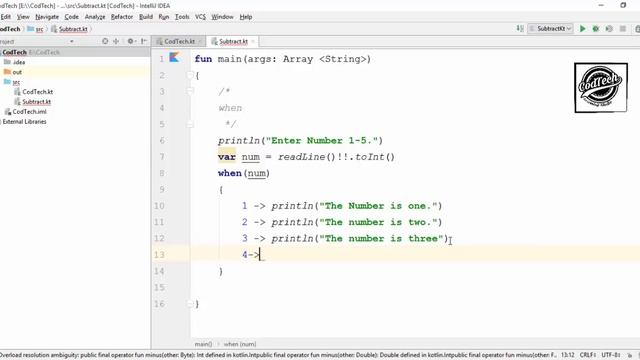Open the Tools menu
Image resolution: width=640 pixels, height=360 pixels.
pyautogui.click(x=182, y=17)
